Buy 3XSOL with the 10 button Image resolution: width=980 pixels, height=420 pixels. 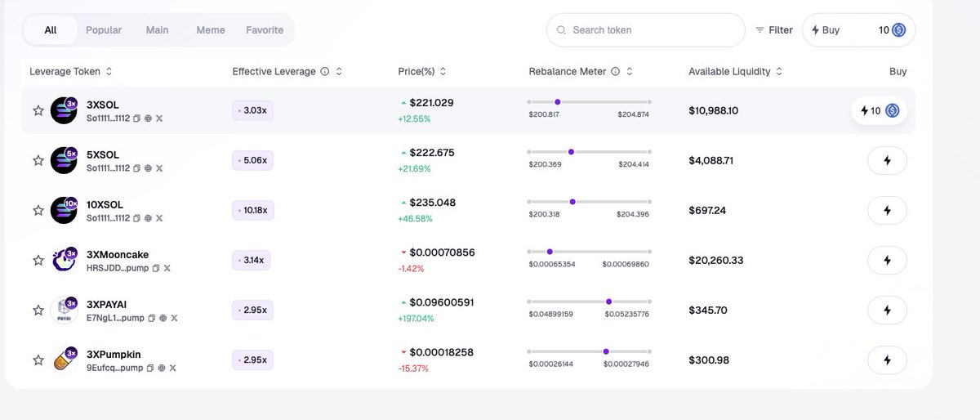click(x=879, y=110)
